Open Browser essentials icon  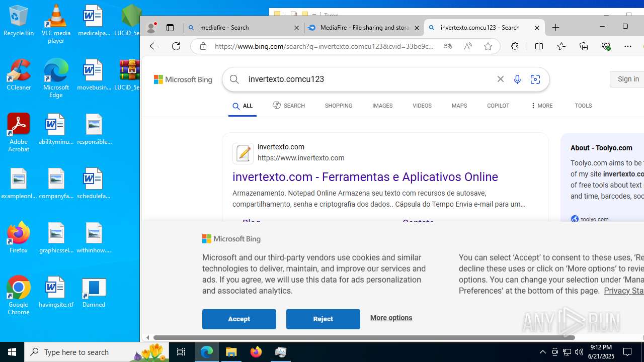(606, 46)
